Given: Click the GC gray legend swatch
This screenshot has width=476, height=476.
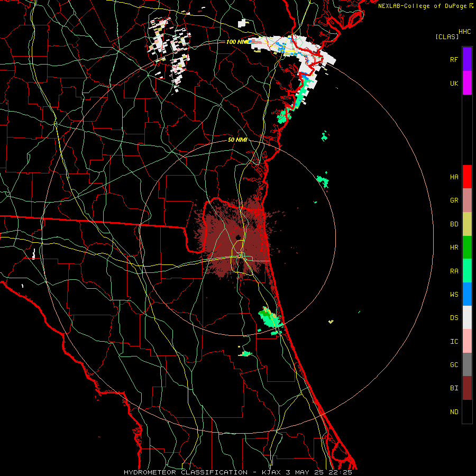Looking at the screenshot, I should (x=467, y=364).
